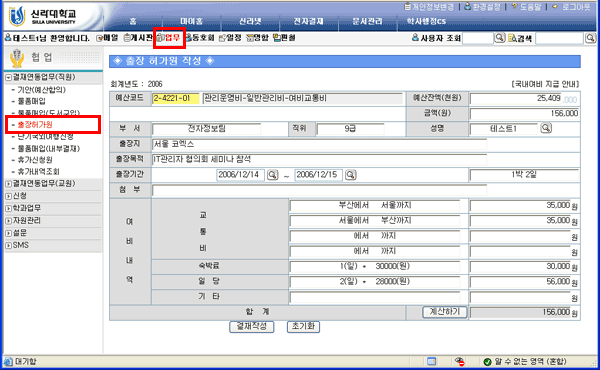600x370 pixels.
Task: Open the 메일 mail shortcut
Action: (107, 38)
